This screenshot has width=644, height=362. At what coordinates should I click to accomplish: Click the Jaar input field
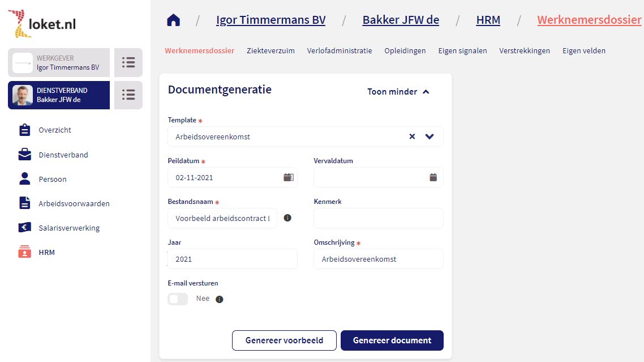[232, 259]
